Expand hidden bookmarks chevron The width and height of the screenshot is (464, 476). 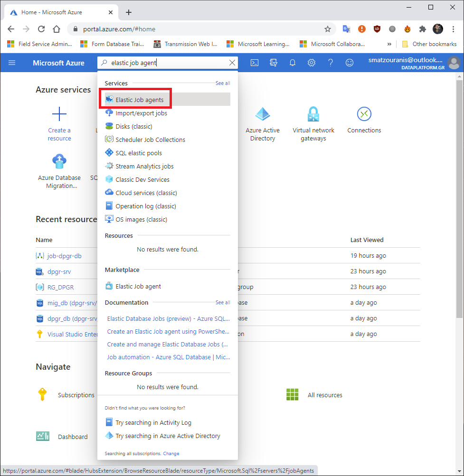click(x=389, y=44)
